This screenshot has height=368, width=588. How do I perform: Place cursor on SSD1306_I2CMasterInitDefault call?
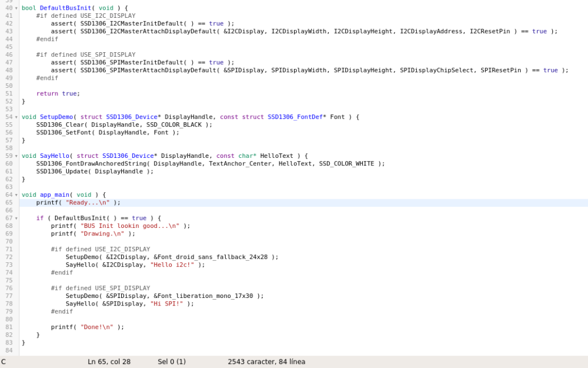tap(131, 24)
